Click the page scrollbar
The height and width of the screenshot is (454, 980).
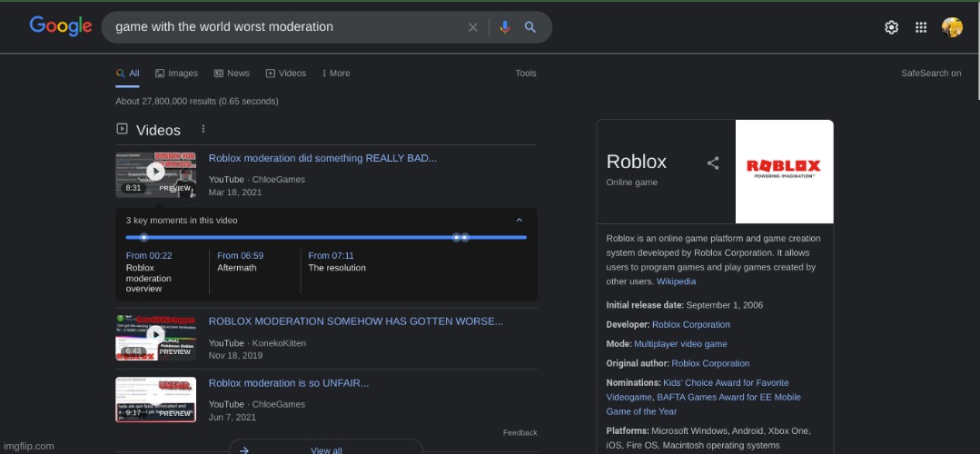coord(978,50)
